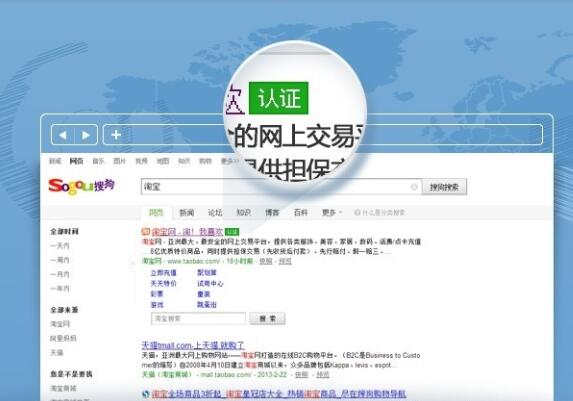Open 知识 in the top navigation row
The width and height of the screenshot is (573, 401).
pyautogui.click(x=184, y=161)
